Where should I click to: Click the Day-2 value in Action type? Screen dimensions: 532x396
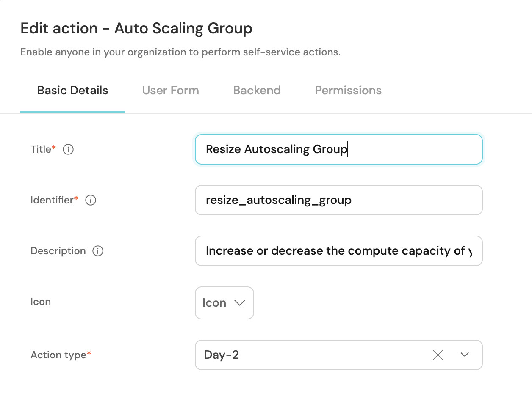(x=222, y=355)
